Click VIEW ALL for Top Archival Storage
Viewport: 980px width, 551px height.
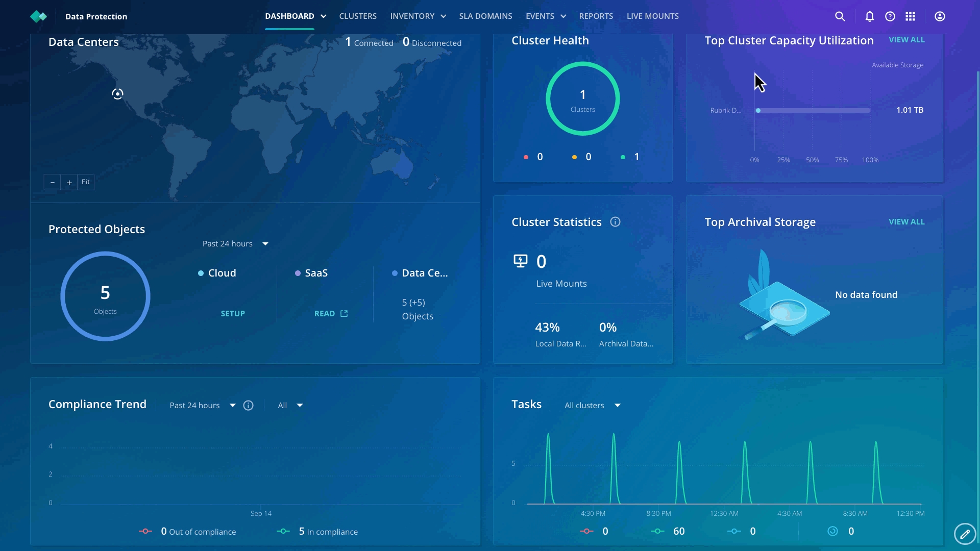tap(906, 222)
